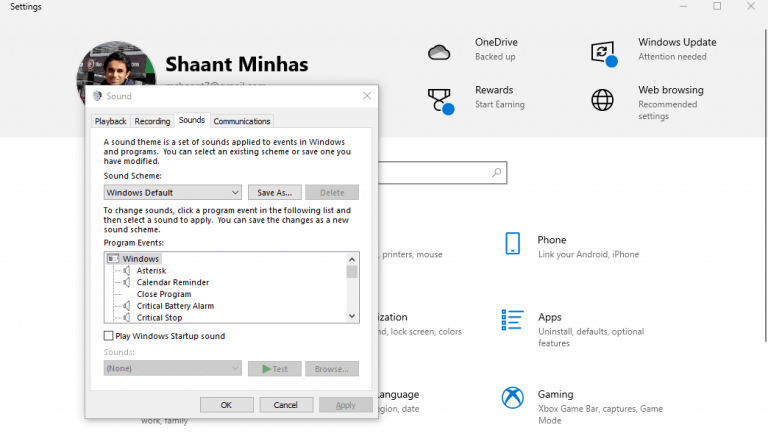768x433 pixels.
Task: Open the Gaming Xbox icon
Action: [x=512, y=397]
